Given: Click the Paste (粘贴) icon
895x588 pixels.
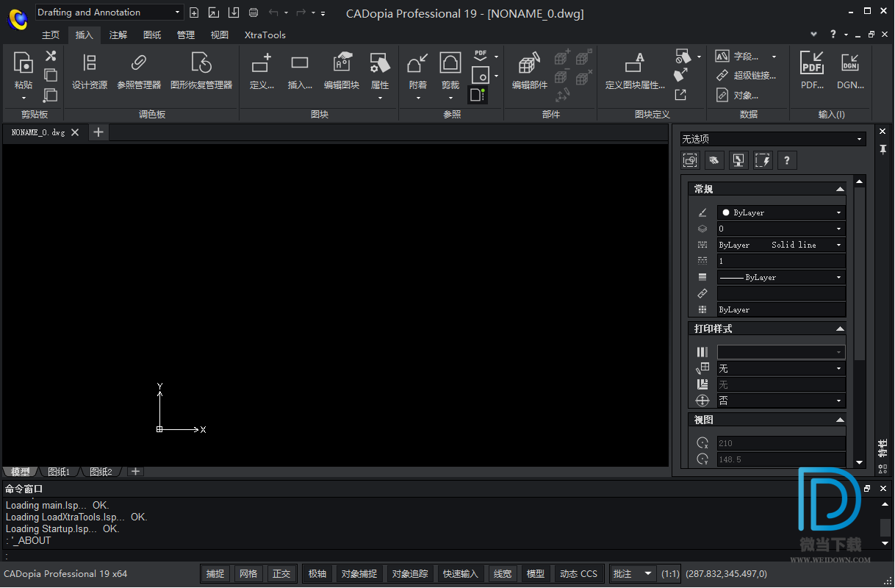Looking at the screenshot, I should [24, 64].
